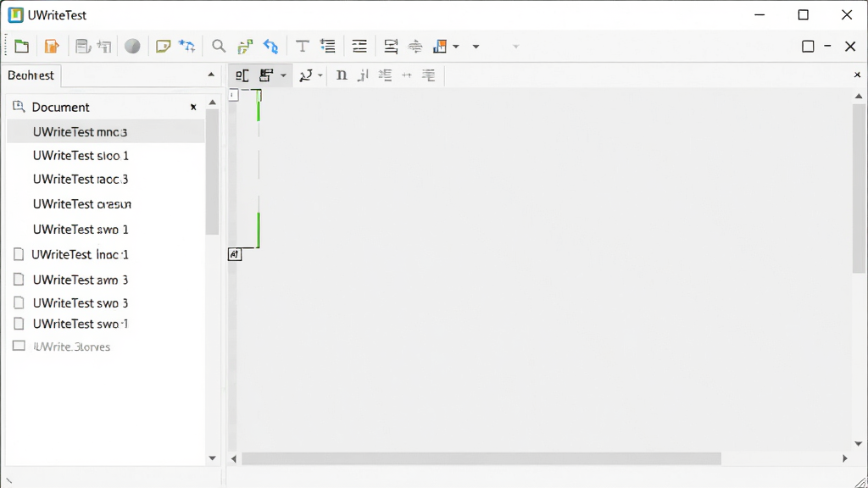
Task: Switch to the Beuhrest tab
Action: click(x=31, y=75)
